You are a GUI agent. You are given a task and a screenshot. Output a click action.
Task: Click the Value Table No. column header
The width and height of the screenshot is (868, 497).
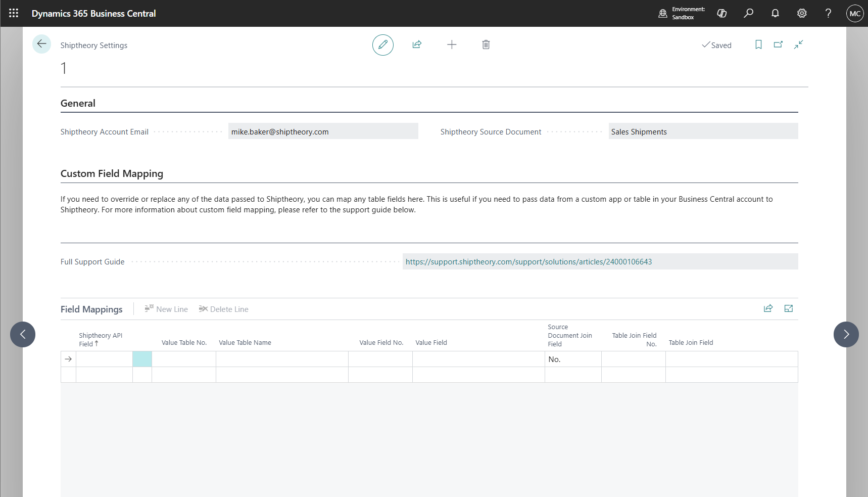point(184,343)
